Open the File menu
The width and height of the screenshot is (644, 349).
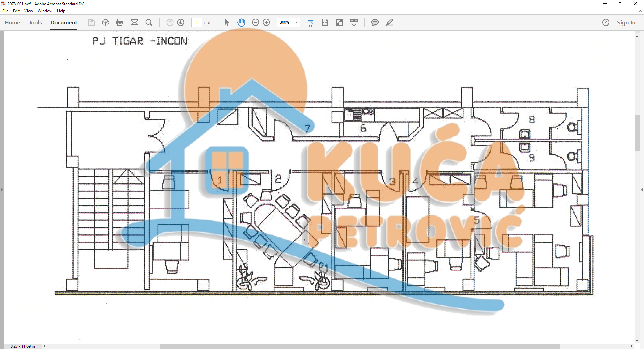pos(5,11)
